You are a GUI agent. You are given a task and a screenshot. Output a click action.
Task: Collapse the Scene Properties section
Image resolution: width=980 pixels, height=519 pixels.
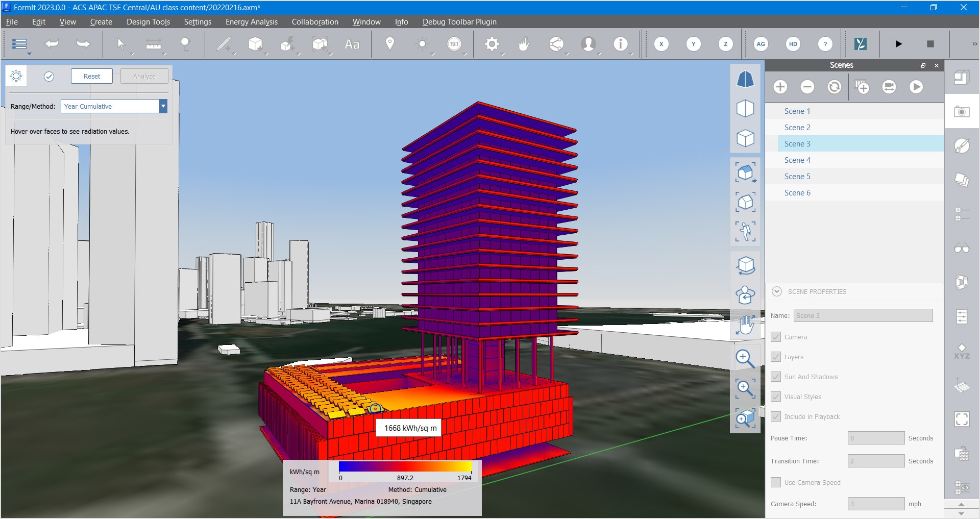coord(776,291)
